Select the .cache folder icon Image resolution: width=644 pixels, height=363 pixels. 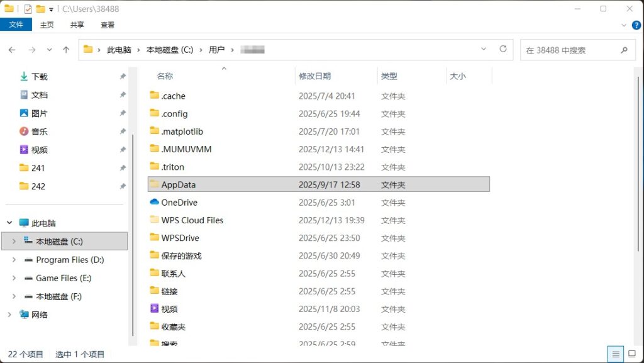[x=155, y=95]
